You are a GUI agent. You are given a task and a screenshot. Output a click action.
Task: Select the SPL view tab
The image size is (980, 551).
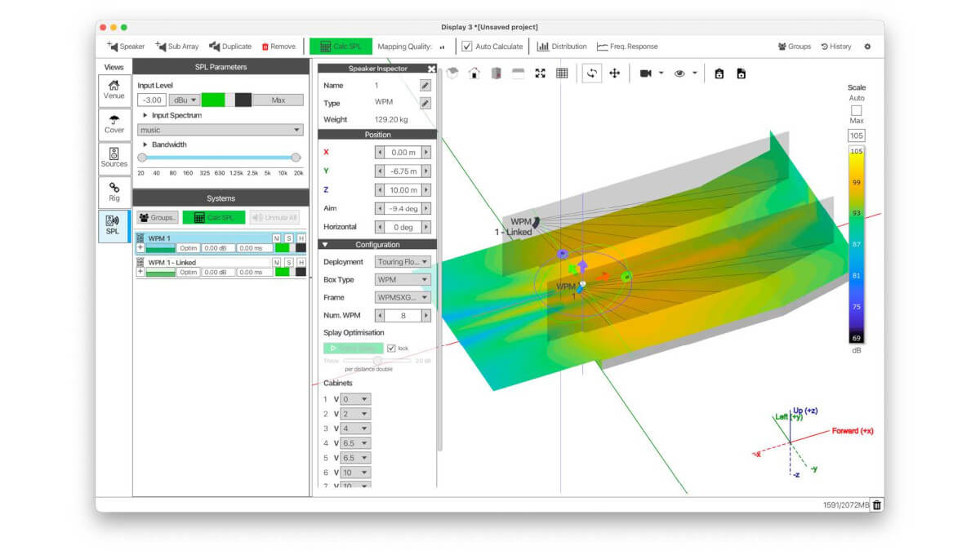pyautogui.click(x=114, y=225)
